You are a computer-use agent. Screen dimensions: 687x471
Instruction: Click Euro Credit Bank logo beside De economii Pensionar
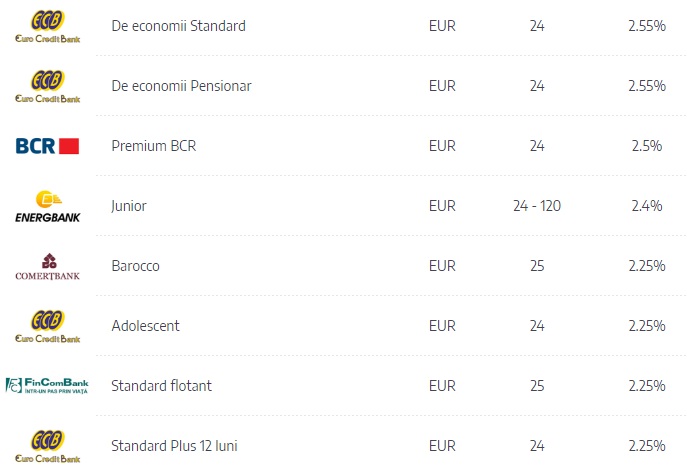(x=47, y=86)
